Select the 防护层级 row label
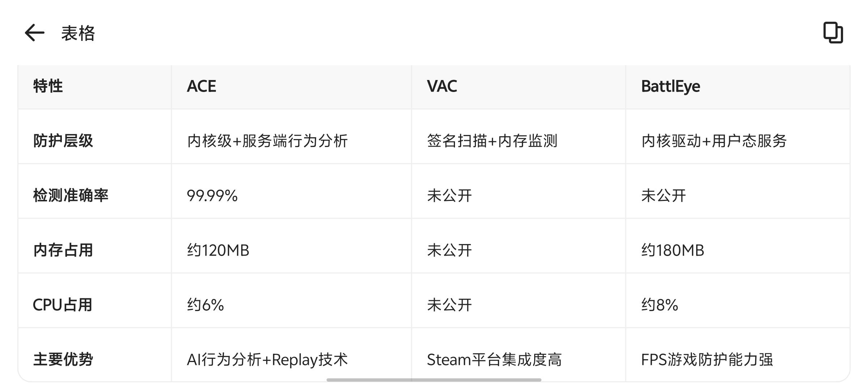This screenshot has height=391, width=868. pos(63,141)
